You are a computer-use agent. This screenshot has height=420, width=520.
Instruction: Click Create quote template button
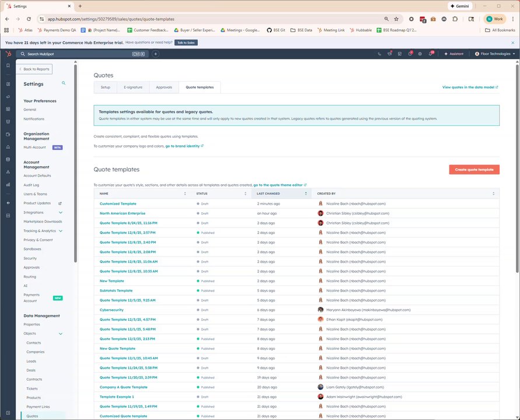(x=474, y=169)
